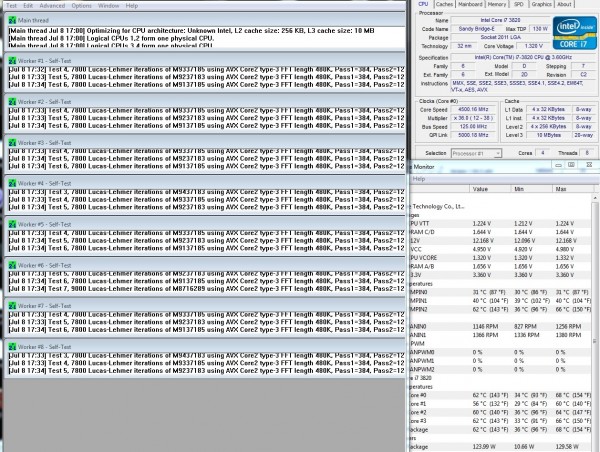
Task: Select the CPU tab in CPU-Z
Action: (423, 4)
